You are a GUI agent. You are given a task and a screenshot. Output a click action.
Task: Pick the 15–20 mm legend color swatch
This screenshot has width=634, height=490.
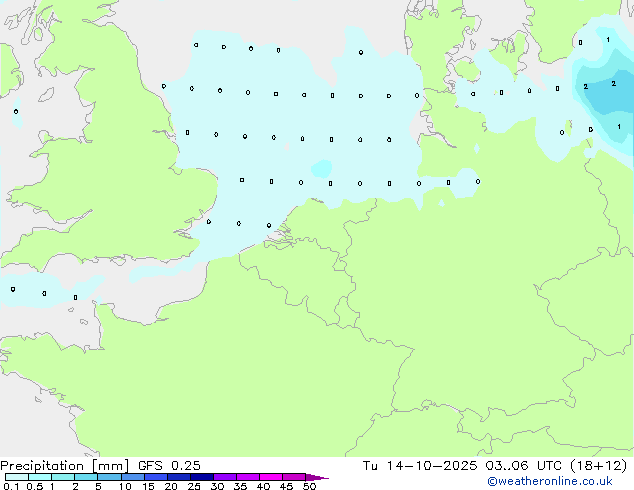point(155,477)
